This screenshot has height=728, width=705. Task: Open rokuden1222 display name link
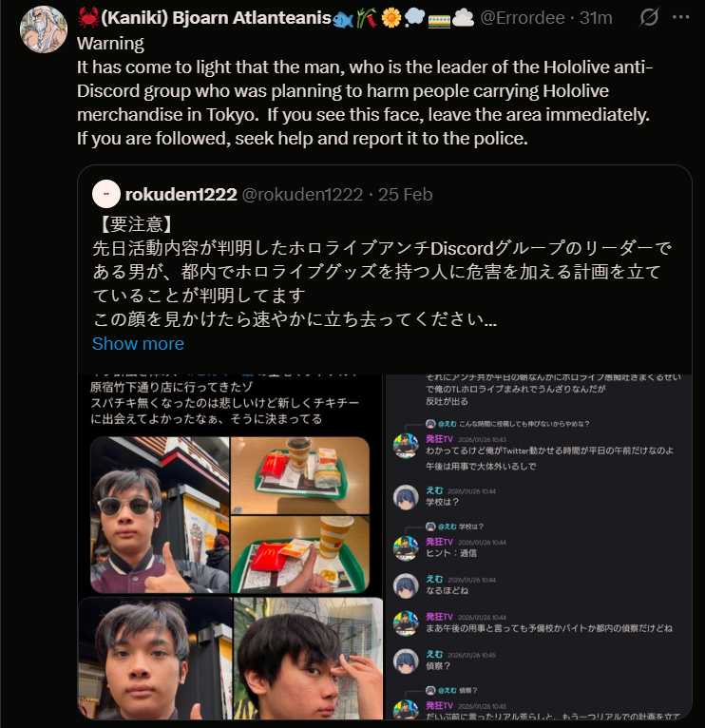(x=181, y=194)
